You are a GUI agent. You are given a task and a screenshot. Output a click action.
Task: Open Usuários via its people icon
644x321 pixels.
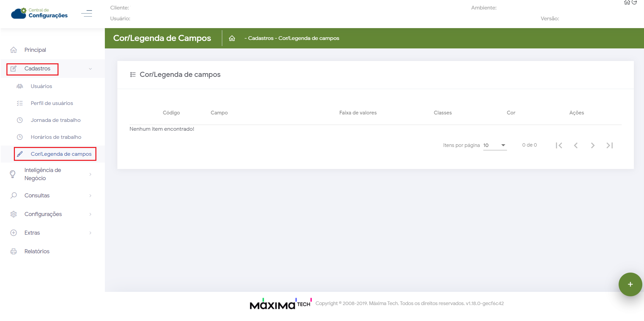(x=20, y=86)
